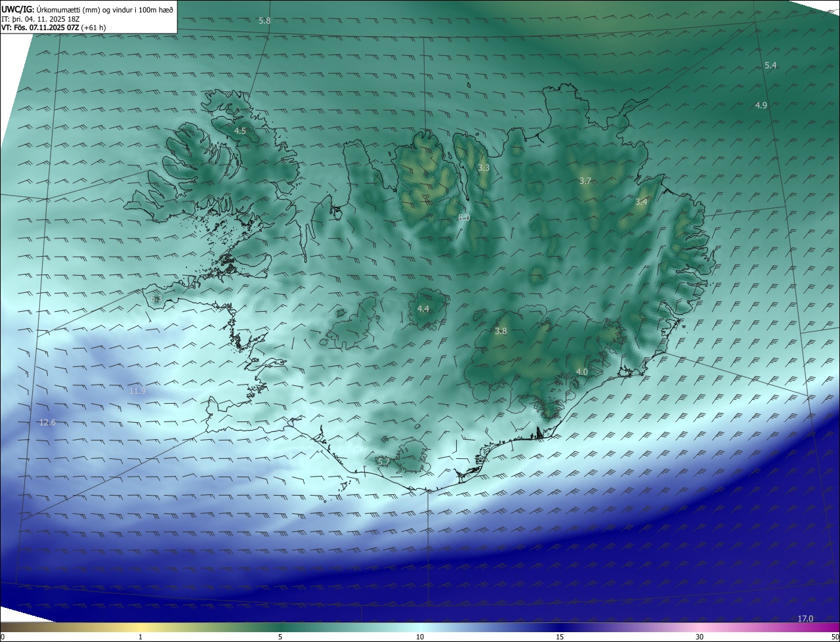Click the 3.8 value label

click(501, 332)
